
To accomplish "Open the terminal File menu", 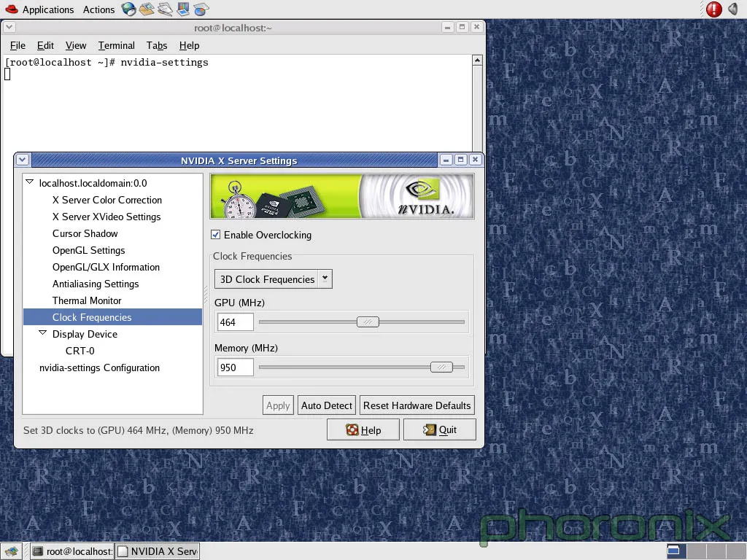I will [x=18, y=45].
